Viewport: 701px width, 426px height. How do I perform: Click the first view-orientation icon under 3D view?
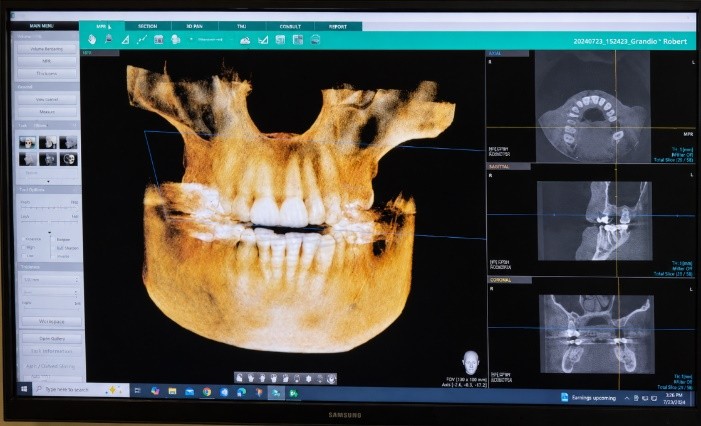click(240, 379)
